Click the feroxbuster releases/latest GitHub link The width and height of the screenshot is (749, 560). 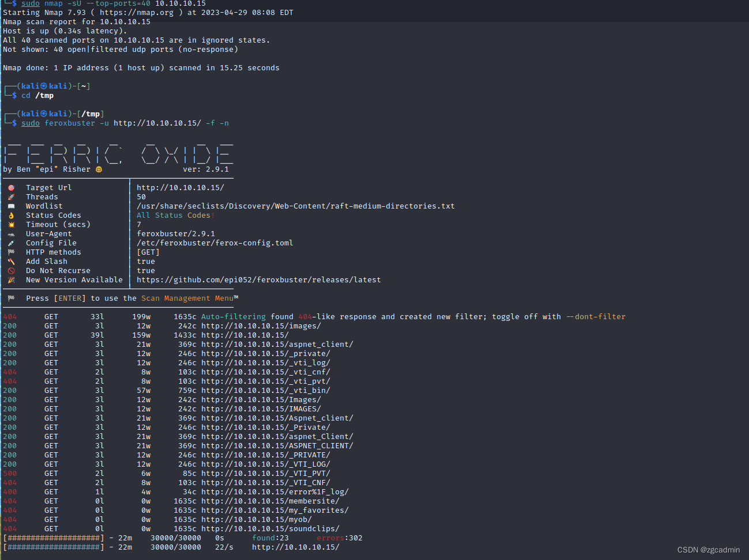click(x=259, y=280)
